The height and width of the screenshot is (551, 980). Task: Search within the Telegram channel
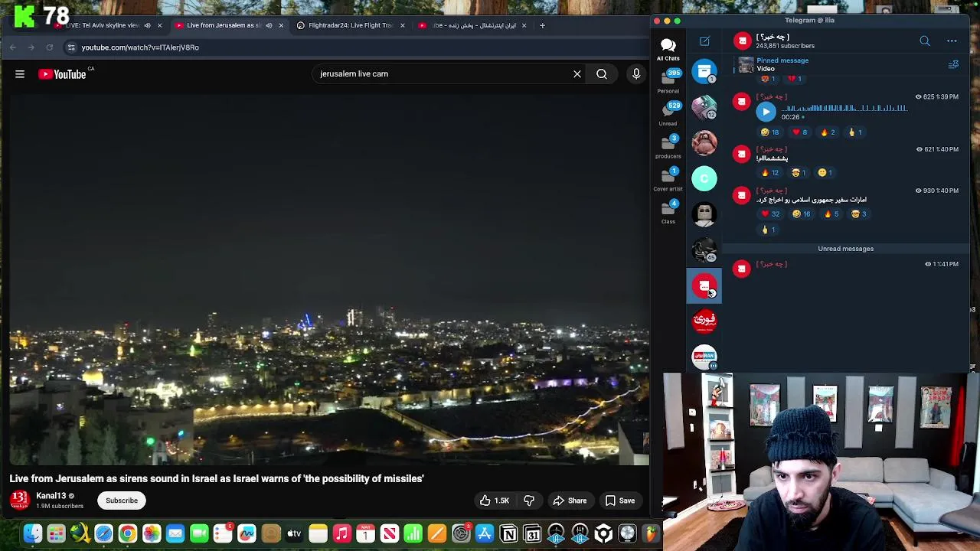(925, 41)
